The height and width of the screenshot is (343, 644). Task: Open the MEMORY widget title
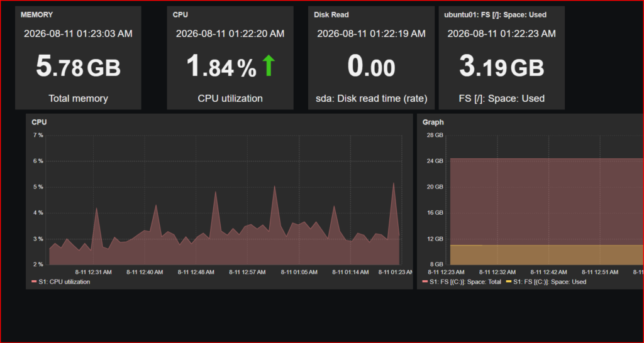point(36,15)
